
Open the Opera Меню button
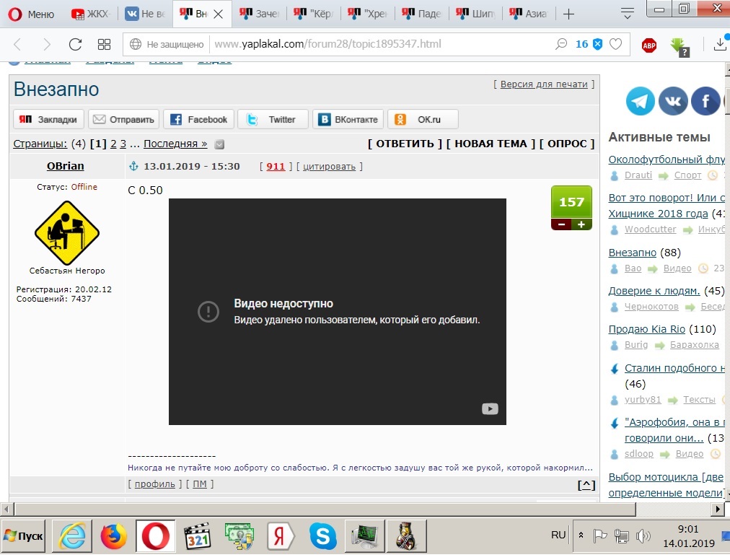click(x=32, y=14)
